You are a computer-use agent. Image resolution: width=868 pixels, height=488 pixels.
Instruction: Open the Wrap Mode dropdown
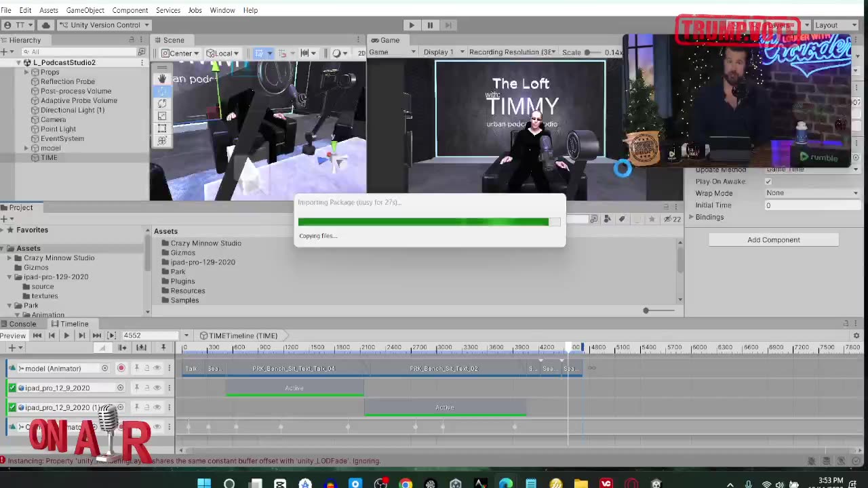[812, 193]
